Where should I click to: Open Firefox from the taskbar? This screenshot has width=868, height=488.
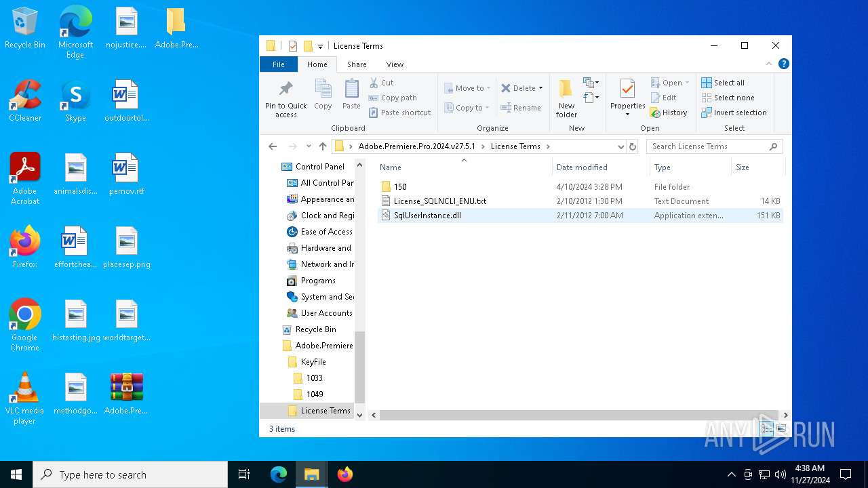point(345,474)
